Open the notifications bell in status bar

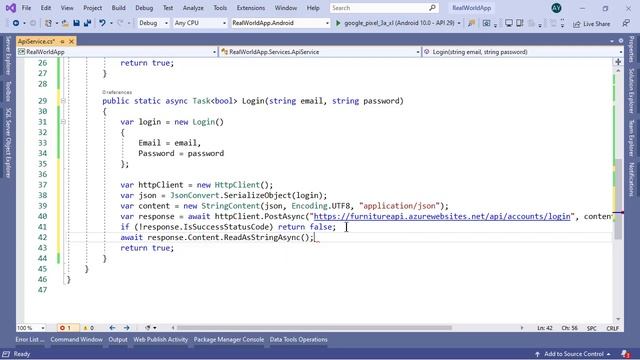coord(625,353)
